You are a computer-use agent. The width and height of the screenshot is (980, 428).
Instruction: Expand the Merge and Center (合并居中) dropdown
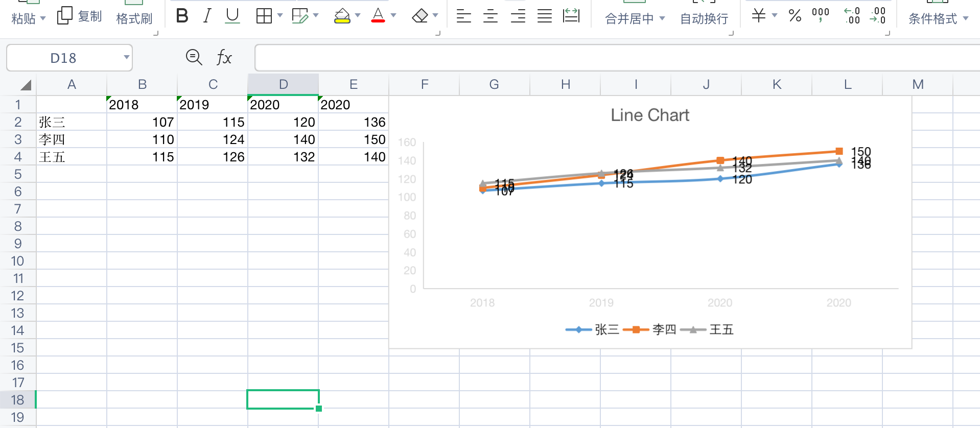662,18
